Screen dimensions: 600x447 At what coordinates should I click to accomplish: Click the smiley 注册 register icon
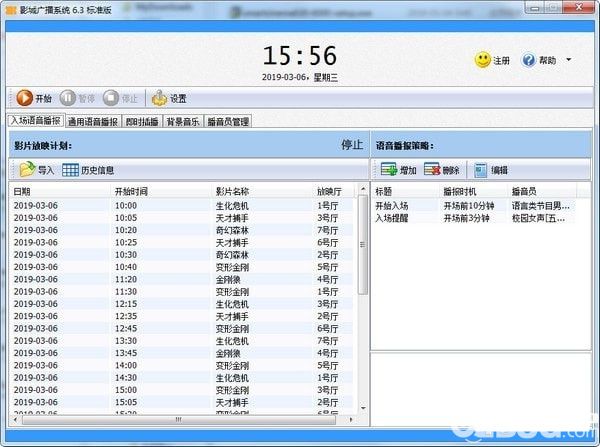[483, 60]
